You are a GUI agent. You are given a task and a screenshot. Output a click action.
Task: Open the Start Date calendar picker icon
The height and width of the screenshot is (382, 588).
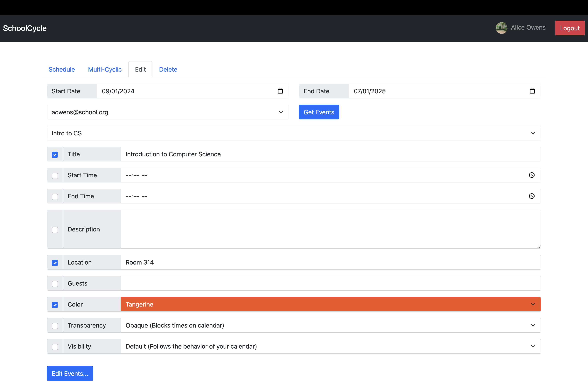point(280,91)
